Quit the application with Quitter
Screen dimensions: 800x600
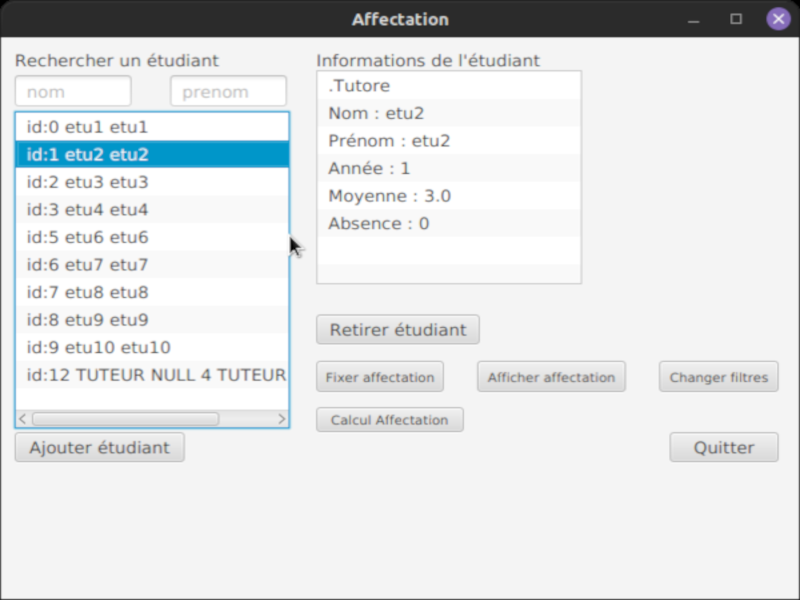coord(724,447)
